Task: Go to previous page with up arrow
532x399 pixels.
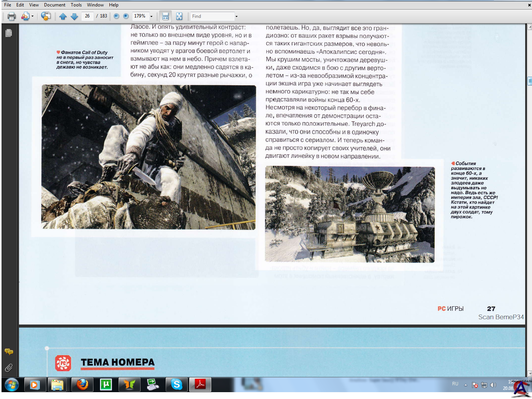Action: point(63,16)
